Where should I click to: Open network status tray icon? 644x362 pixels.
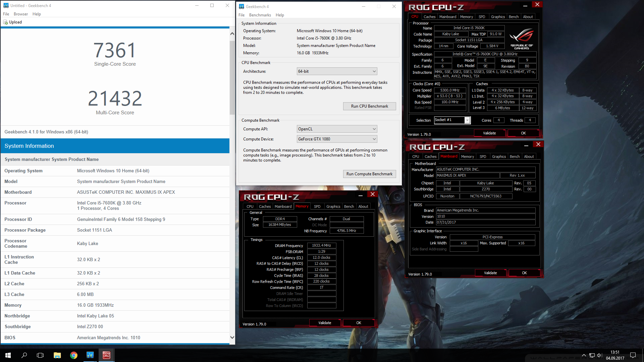(x=592, y=355)
